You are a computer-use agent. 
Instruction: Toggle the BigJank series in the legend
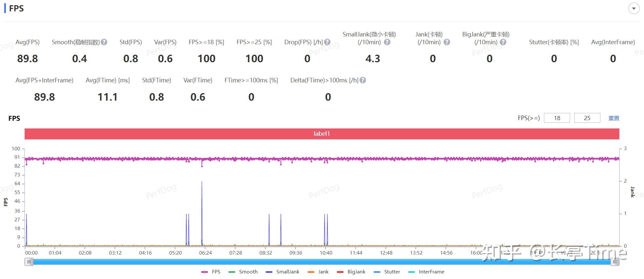351,272
